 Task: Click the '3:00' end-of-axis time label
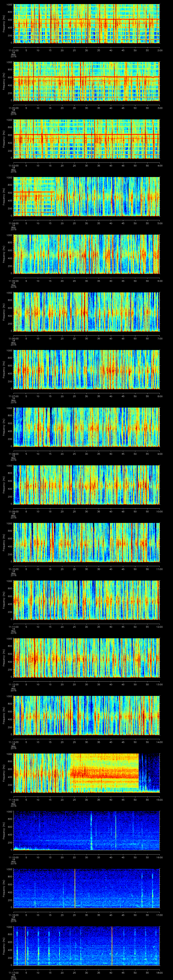coord(160,108)
